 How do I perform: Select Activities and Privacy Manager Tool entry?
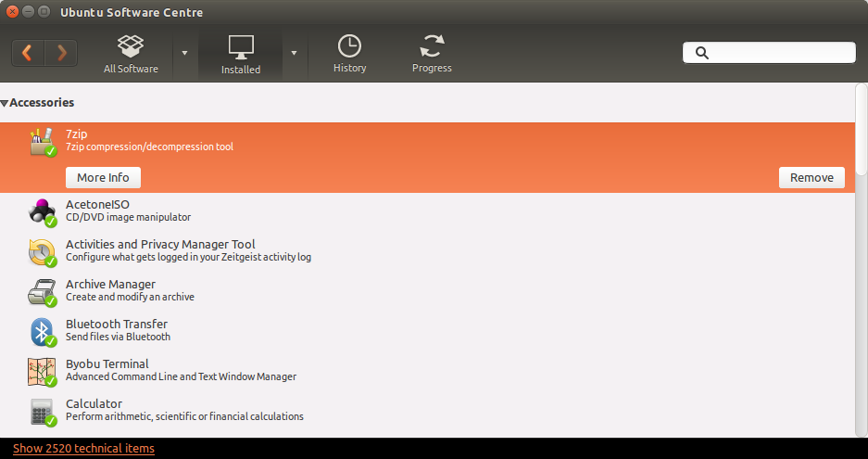pos(160,245)
